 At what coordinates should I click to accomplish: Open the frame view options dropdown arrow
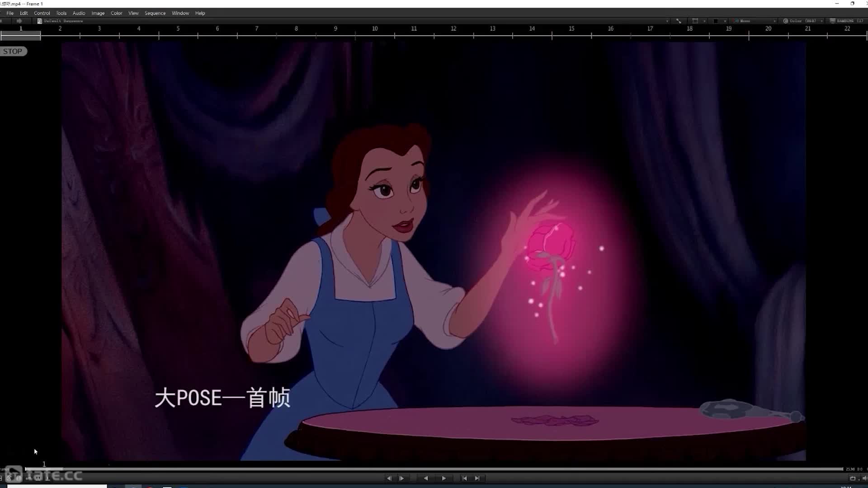[704, 21]
